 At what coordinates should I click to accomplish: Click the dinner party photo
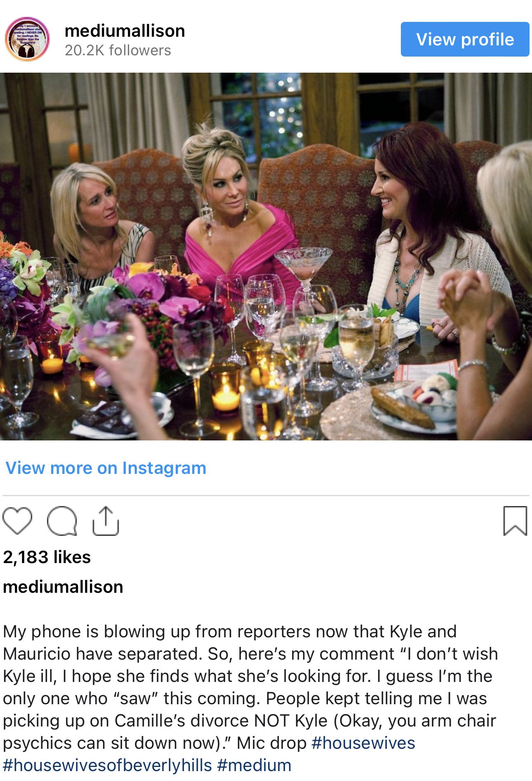coord(266,256)
